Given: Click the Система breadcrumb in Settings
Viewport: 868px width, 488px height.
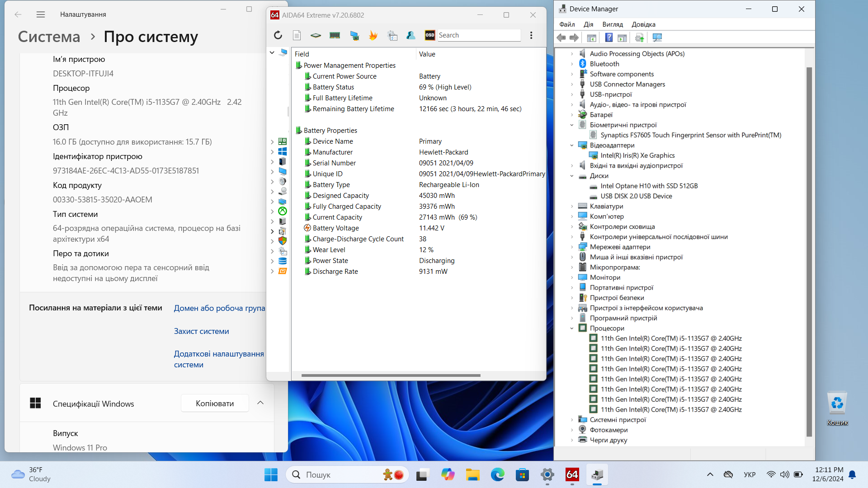Looking at the screenshot, I should point(49,37).
